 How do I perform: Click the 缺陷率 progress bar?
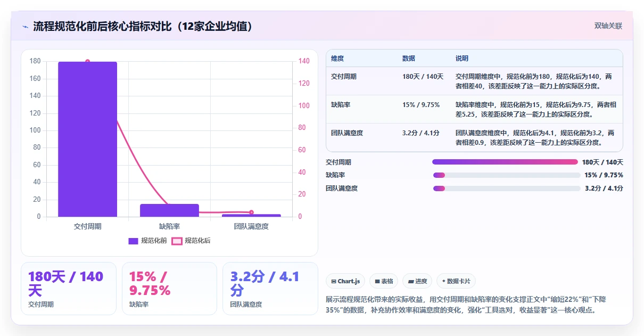(x=506, y=175)
